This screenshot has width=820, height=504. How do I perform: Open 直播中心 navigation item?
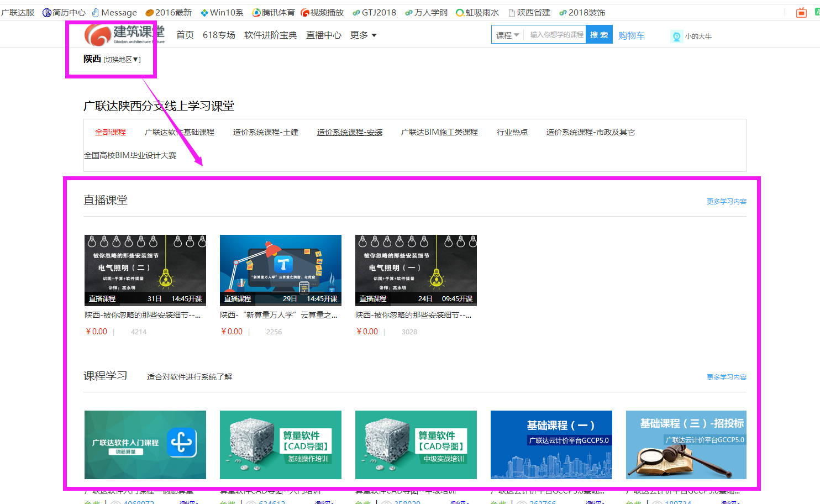[324, 35]
